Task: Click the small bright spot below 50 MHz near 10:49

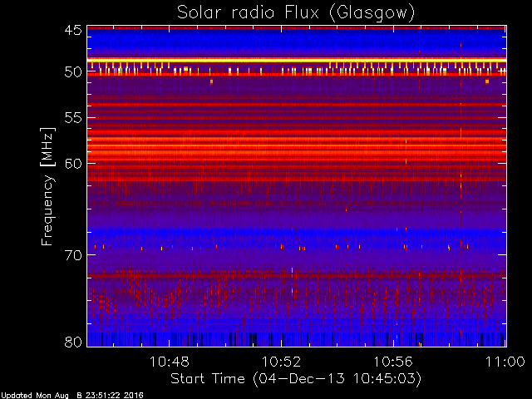Action: pos(211,81)
